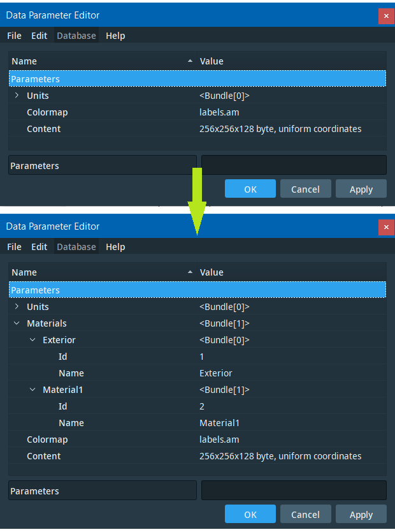Select Content row in the Materials dialog
This screenshot has height=532, width=395.
[44, 456]
